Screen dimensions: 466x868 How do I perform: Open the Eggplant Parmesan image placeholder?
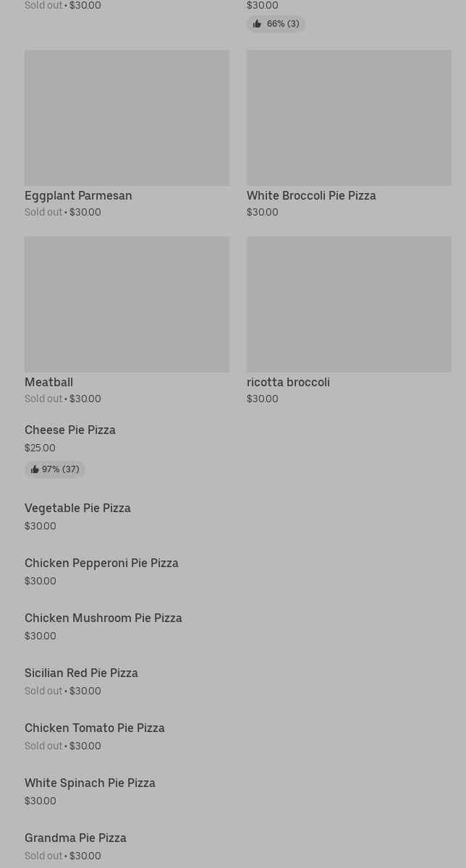(127, 117)
